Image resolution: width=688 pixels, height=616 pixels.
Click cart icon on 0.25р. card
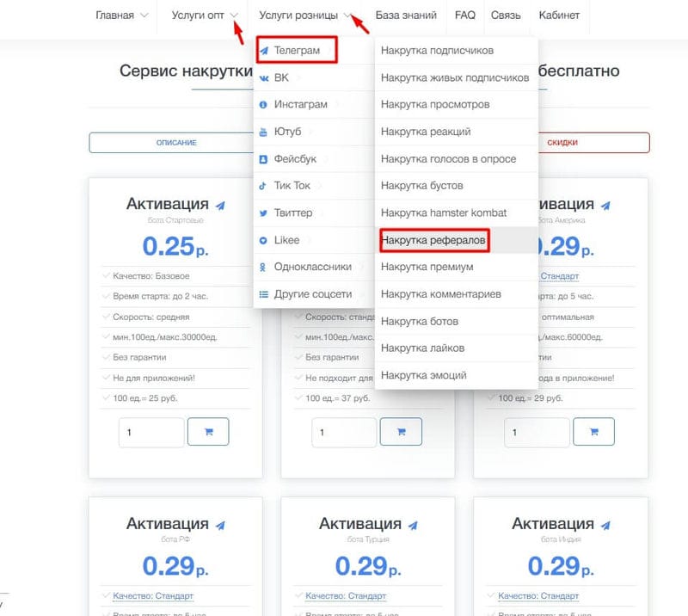208,432
